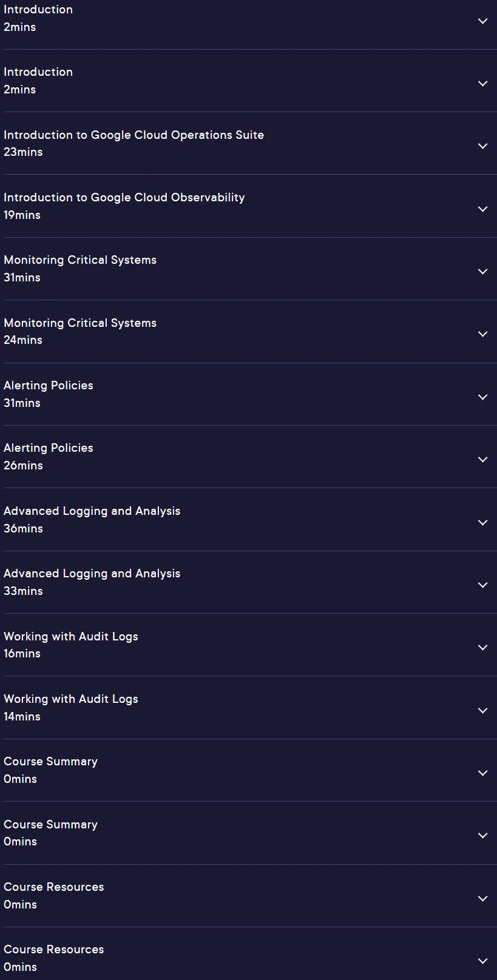Toggle the chevron on second Course Summary row

coord(482,836)
